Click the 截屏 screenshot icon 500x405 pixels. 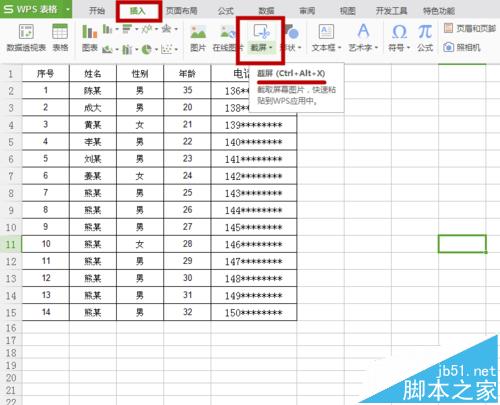tap(261, 32)
